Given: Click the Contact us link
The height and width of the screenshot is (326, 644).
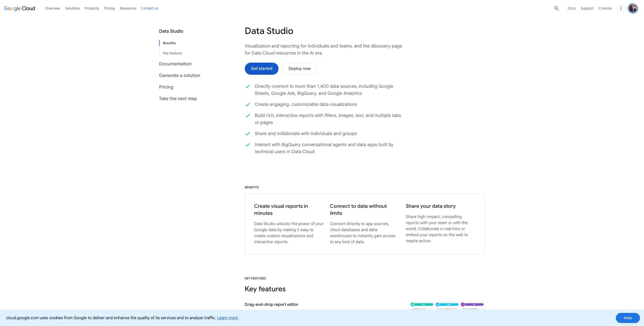Looking at the screenshot, I should pos(150,8).
